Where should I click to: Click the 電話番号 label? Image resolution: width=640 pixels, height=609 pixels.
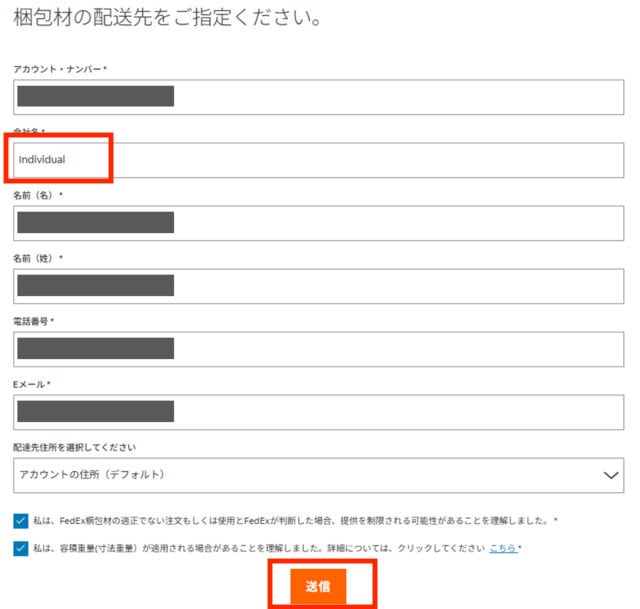(x=31, y=321)
